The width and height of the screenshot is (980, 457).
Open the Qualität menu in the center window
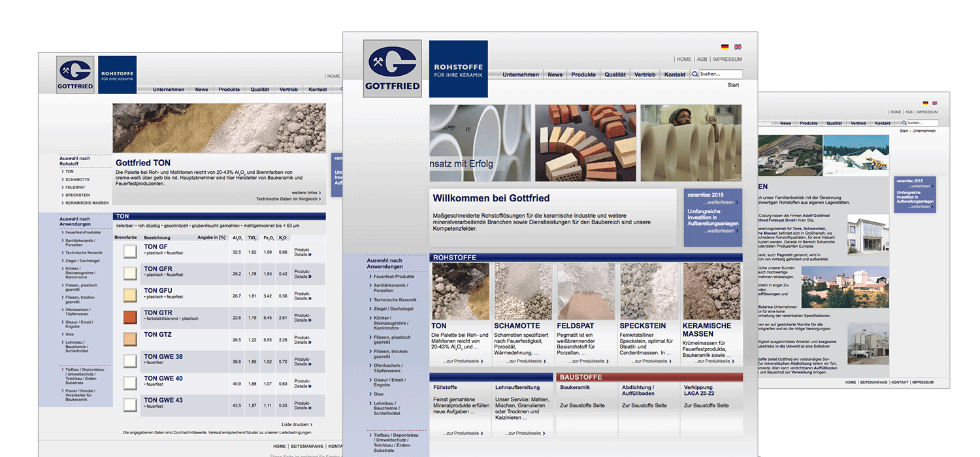click(x=615, y=75)
